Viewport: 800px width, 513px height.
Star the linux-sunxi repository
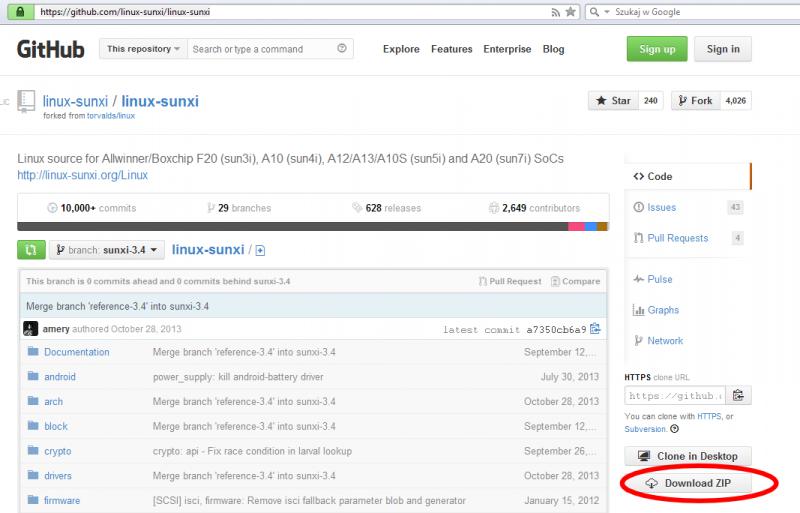coord(614,101)
